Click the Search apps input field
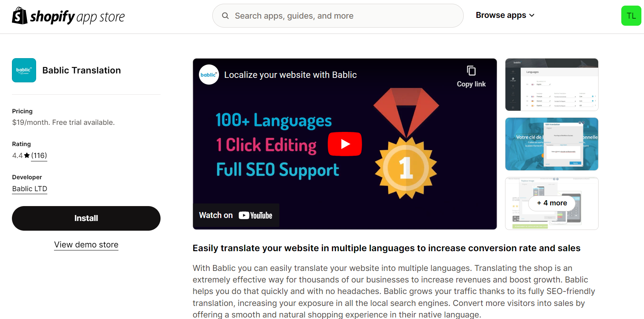Screen dimensions: 644x319 pyautogui.click(x=338, y=16)
